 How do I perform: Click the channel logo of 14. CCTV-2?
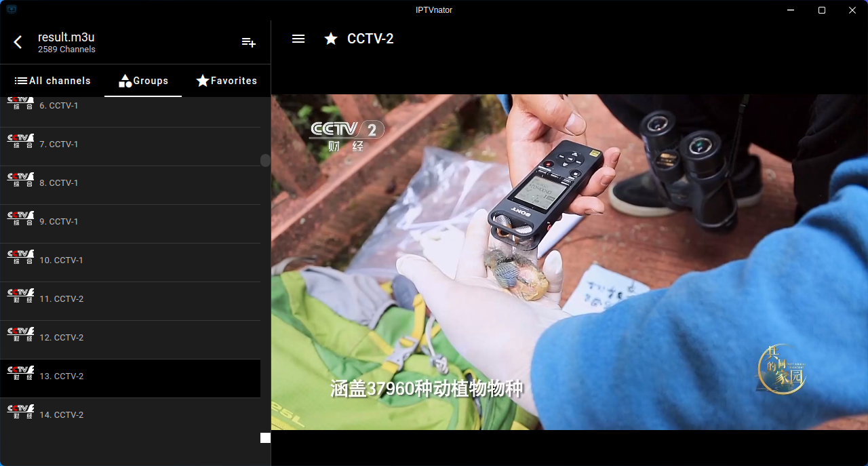tap(20, 412)
